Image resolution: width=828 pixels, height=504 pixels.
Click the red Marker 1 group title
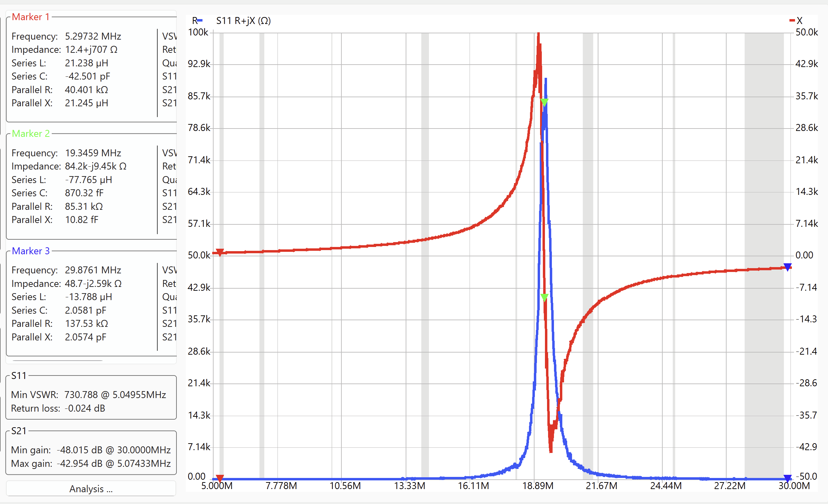(31, 17)
